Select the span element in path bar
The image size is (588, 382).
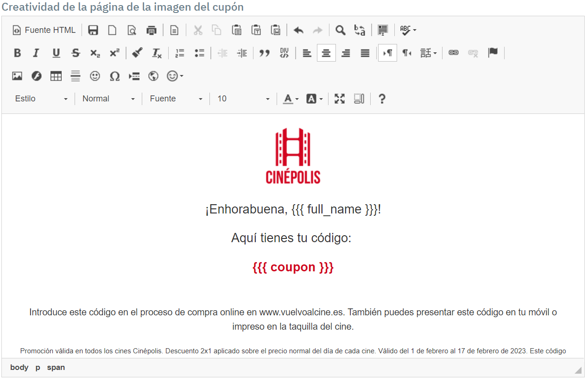tap(56, 368)
